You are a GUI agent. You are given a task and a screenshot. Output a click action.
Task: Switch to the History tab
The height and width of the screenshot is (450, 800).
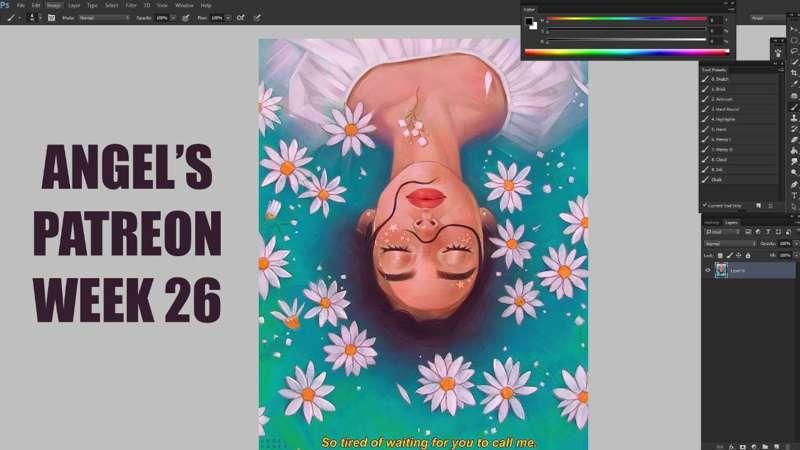[x=712, y=222]
